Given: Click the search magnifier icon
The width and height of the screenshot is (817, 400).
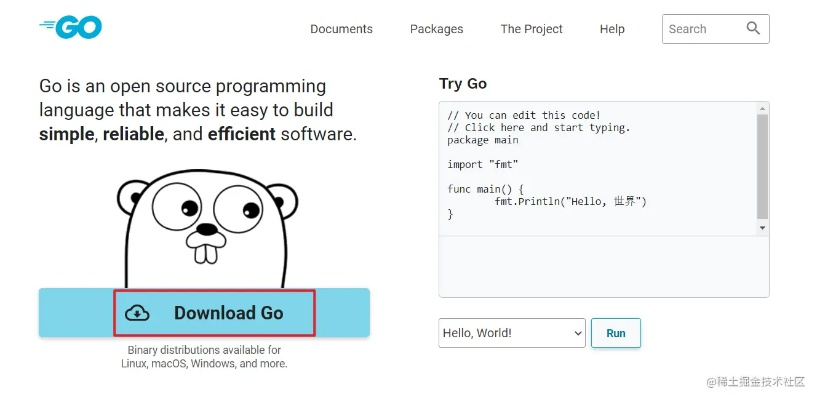Looking at the screenshot, I should pyautogui.click(x=753, y=28).
